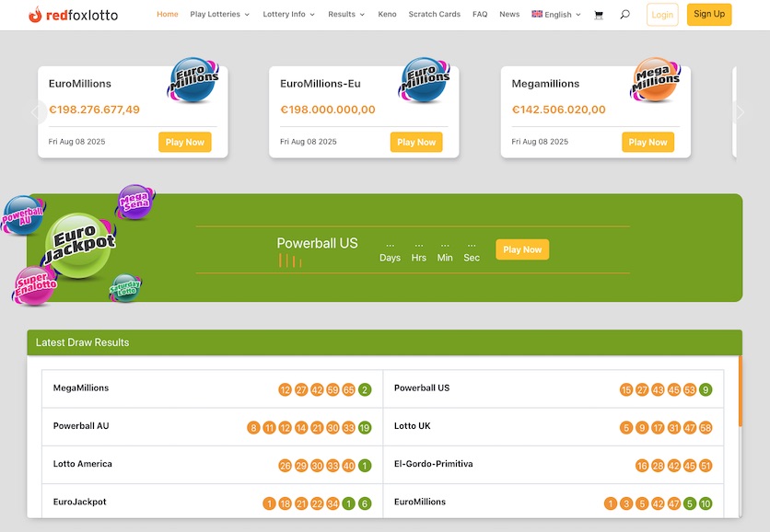
Task: Expand the Results menu
Action: (346, 14)
